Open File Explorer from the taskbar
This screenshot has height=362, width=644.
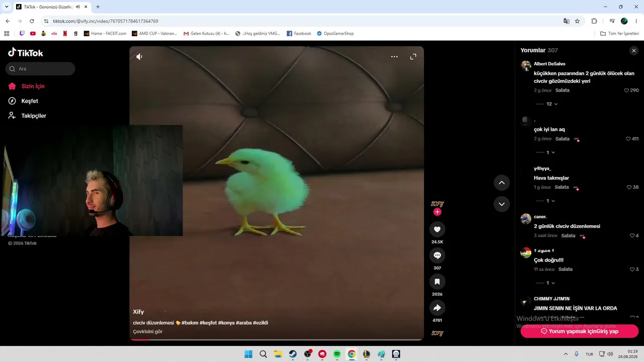(278, 354)
